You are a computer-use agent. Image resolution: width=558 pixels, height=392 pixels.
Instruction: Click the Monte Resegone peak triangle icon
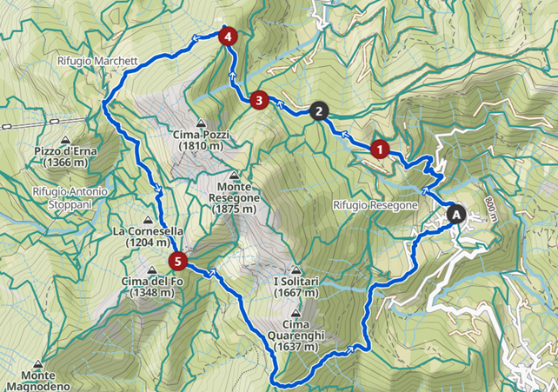(x=234, y=176)
